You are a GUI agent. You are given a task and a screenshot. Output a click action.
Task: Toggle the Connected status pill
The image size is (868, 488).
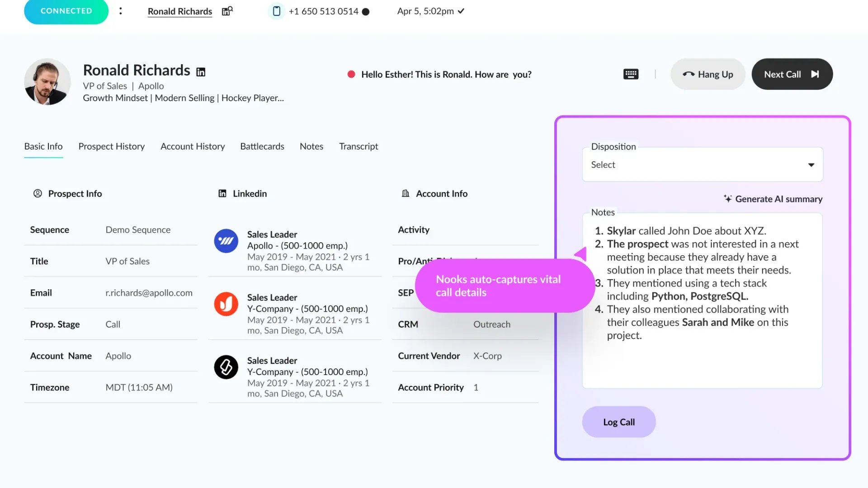pos(66,11)
